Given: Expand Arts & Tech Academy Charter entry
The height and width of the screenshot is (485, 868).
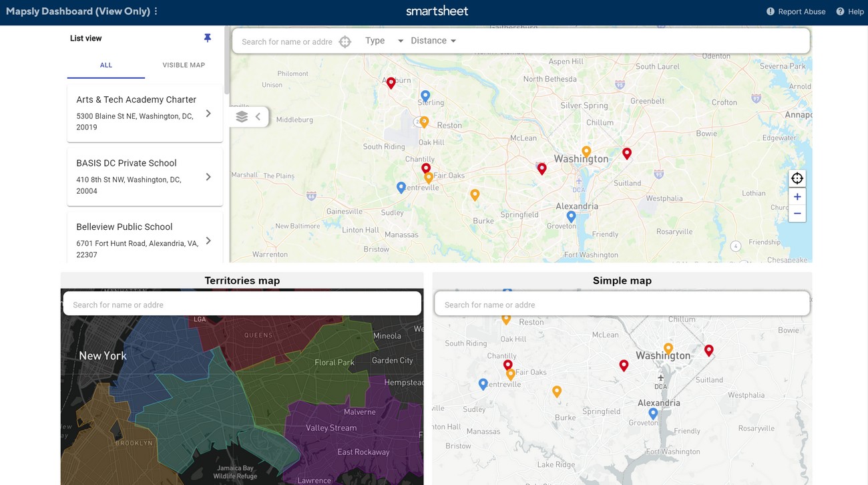Looking at the screenshot, I should [x=208, y=114].
